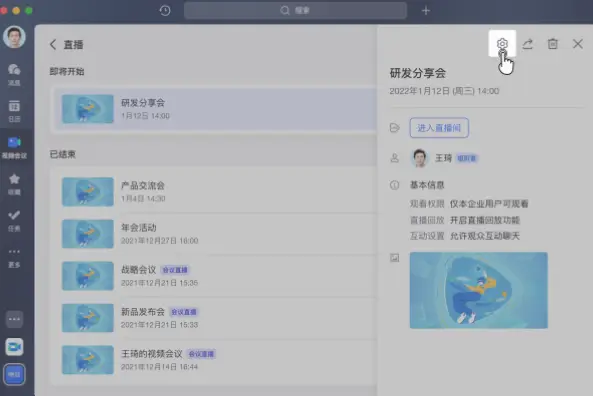Click thumbnail of 研发分享会 list item
593x396 pixels.
[x=88, y=109]
